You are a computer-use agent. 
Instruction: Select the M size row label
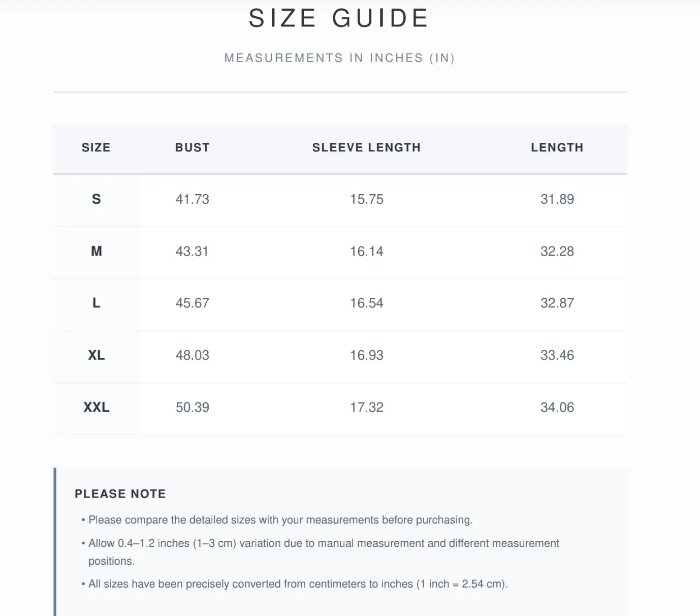(96, 251)
